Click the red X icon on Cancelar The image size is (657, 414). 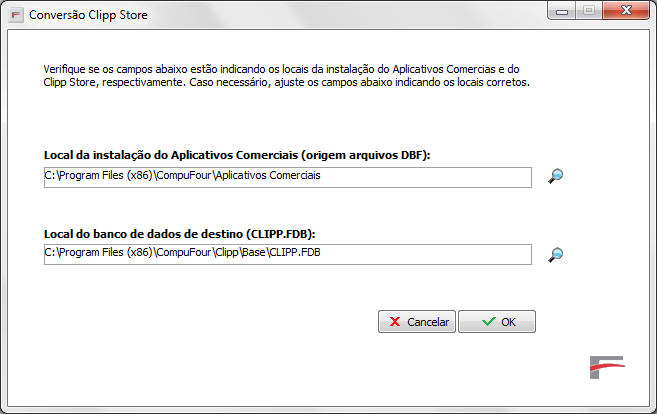[396, 322]
